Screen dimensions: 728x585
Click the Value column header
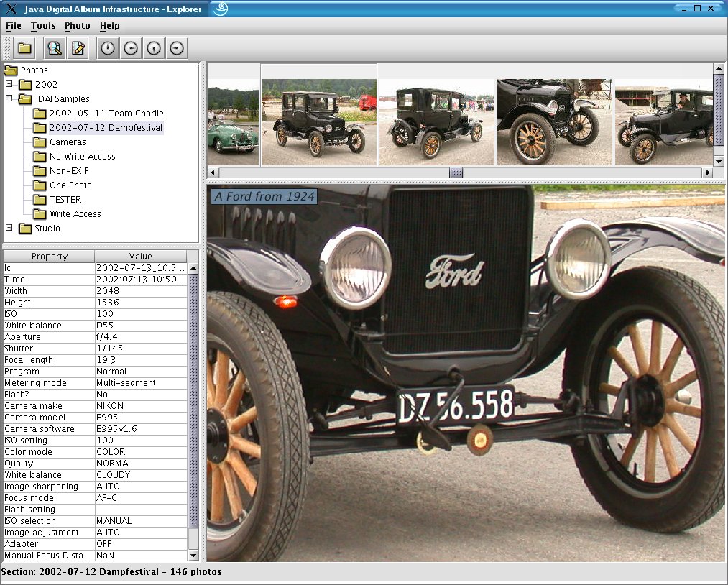pyautogui.click(x=141, y=257)
